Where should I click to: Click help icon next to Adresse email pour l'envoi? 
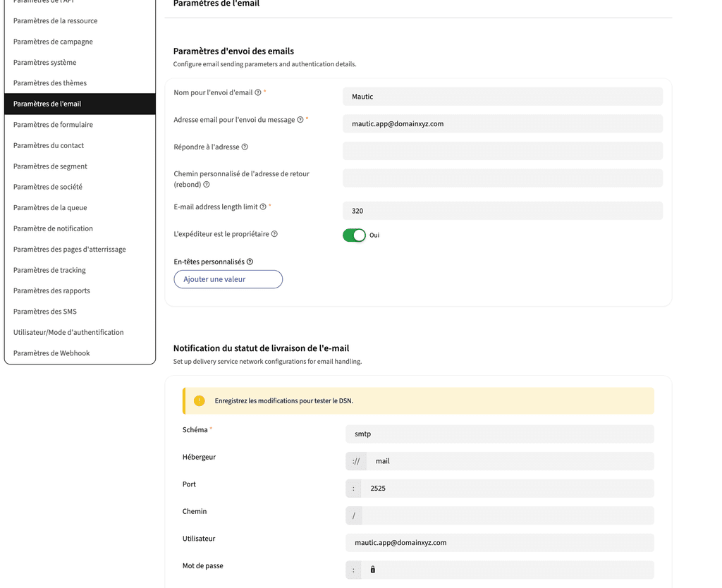[300, 120]
